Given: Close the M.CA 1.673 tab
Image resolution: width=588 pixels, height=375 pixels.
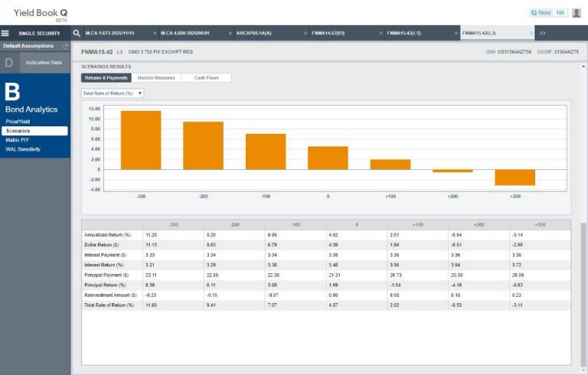Looking at the screenshot, I should click(155, 34).
